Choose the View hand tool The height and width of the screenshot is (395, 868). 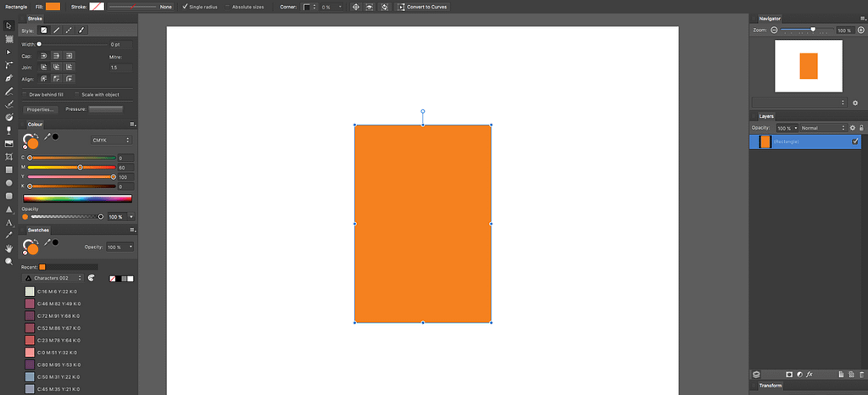9,248
